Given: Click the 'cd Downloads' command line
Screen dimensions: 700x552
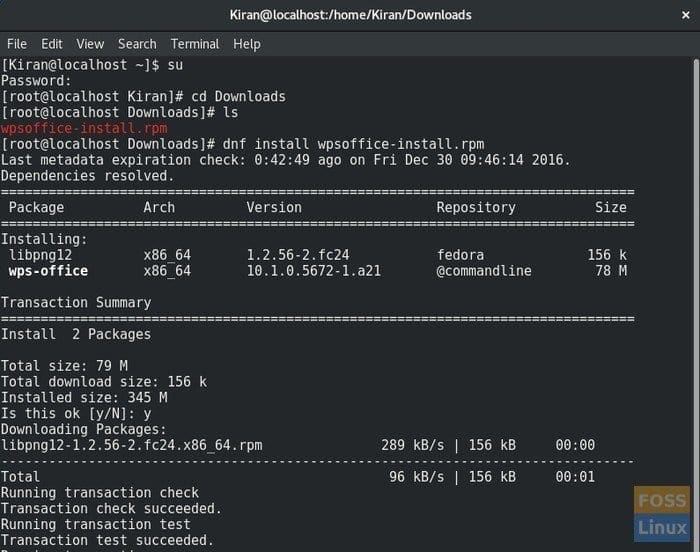Looking at the screenshot, I should pyautogui.click(x=143, y=97).
